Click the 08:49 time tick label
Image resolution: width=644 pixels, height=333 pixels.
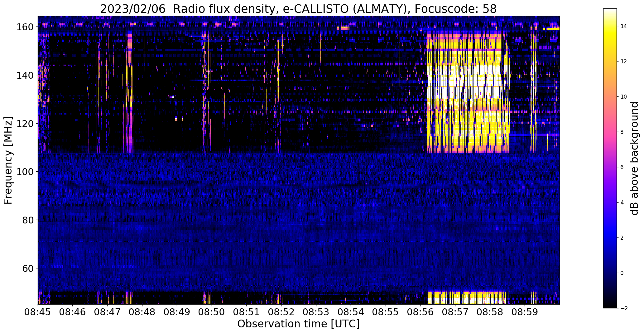pyautogui.click(x=177, y=312)
